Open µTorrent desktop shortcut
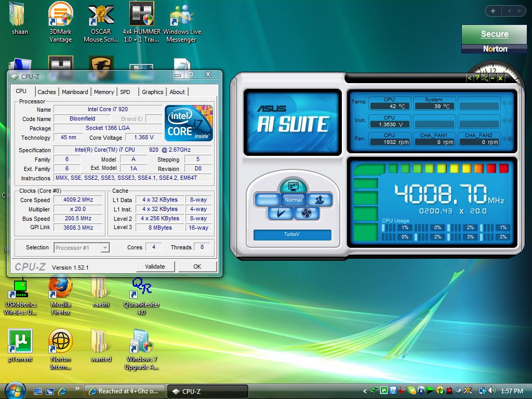This screenshot has height=399, width=532. [20, 345]
